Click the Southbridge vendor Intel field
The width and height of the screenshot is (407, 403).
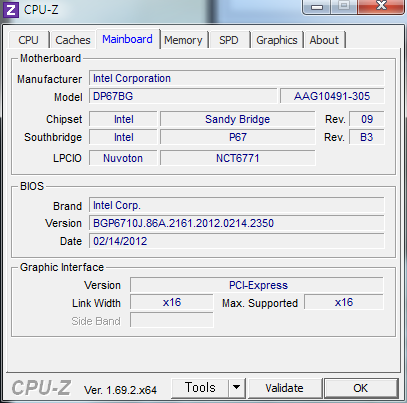[123, 137]
